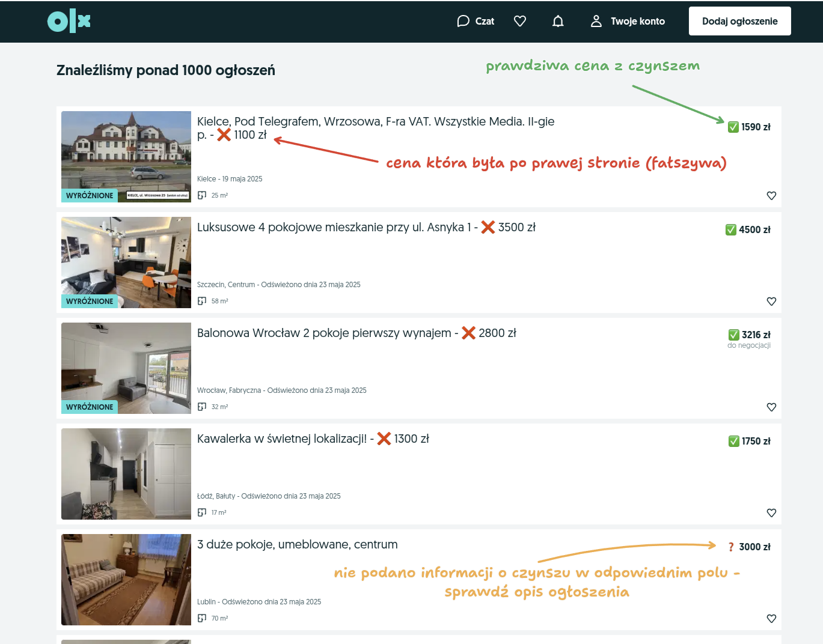Click Dodaj ogłoszenie button

pyautogui.click(x=739, y=22)
